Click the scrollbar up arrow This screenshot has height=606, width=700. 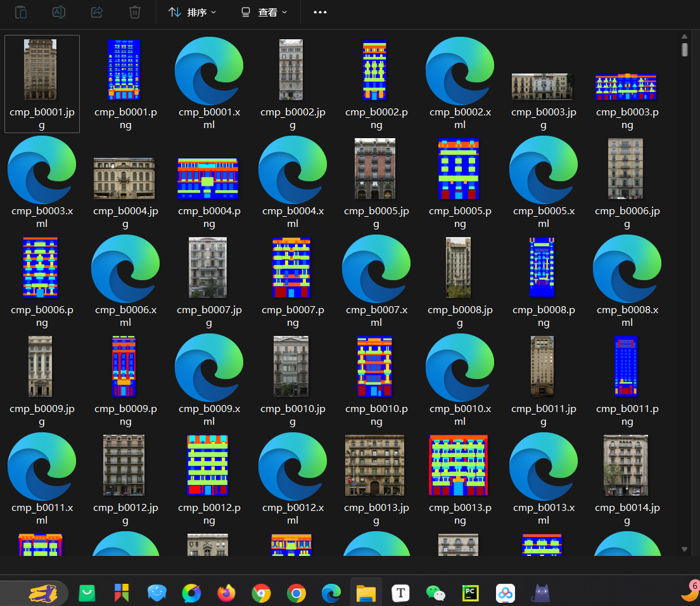pos(684,37)
